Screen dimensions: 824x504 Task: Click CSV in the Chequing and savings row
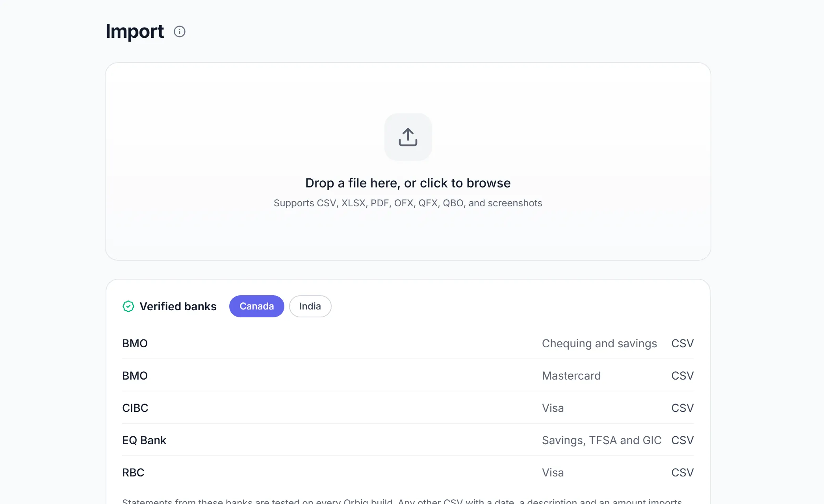pos(683,343)
